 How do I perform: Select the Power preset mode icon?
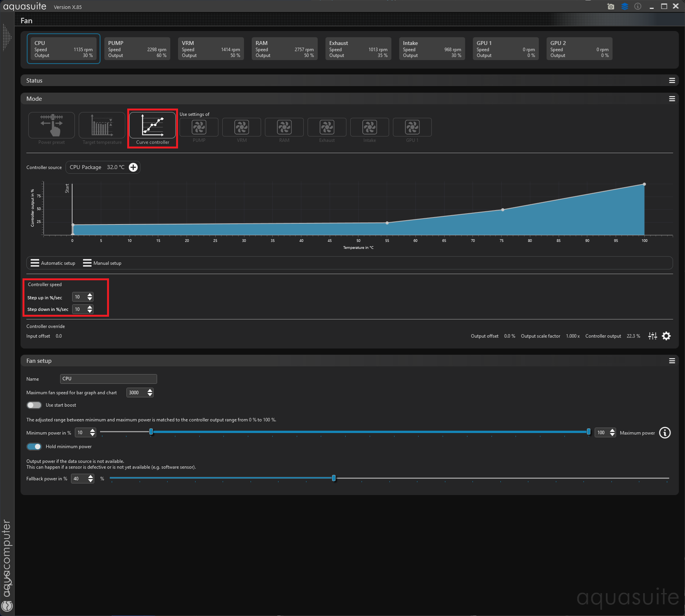pos(52,125)
